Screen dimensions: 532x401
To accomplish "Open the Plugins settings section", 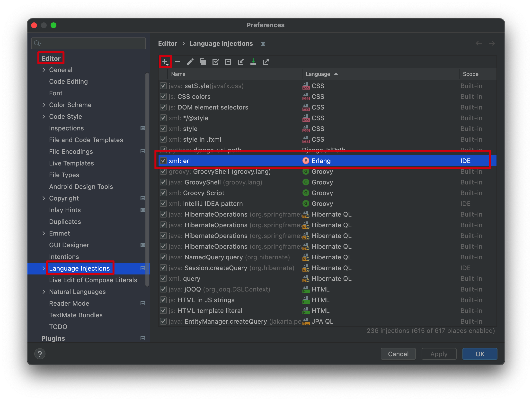I will tap(53, 338).
